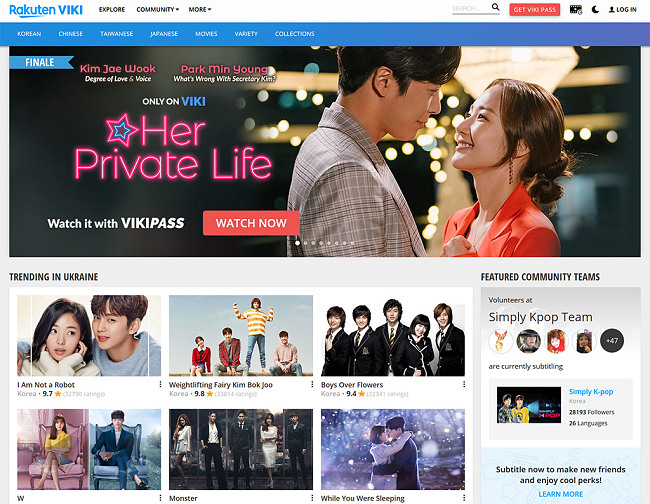Click the 28193 Followers text

coord(592,412)
